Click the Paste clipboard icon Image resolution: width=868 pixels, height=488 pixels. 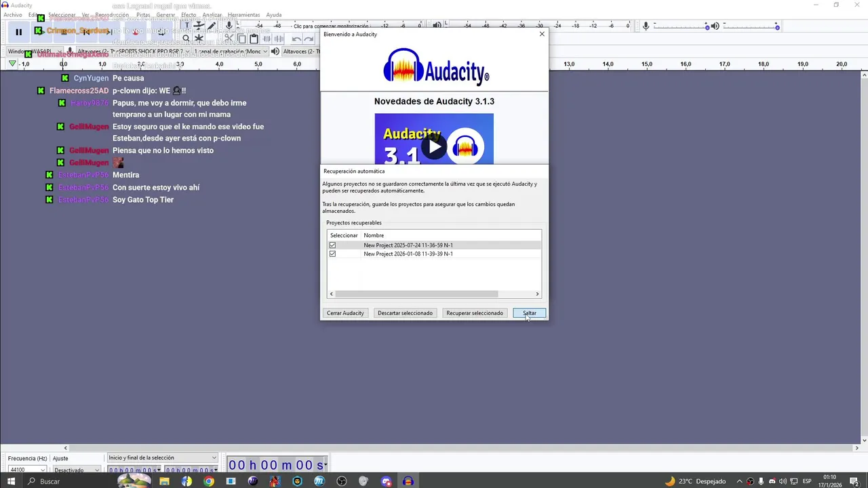pos(254,39)
